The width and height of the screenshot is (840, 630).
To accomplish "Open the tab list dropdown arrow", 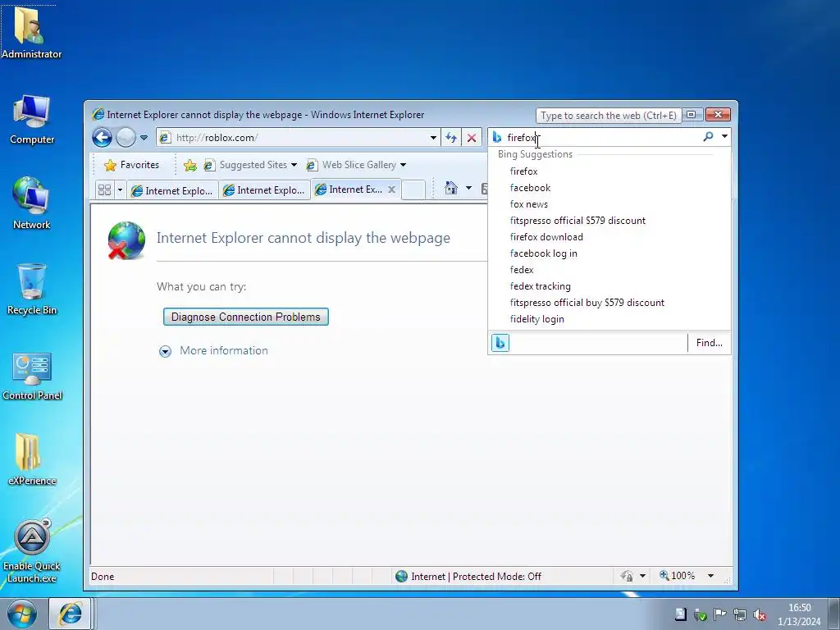I will click(x=120, y=189).
